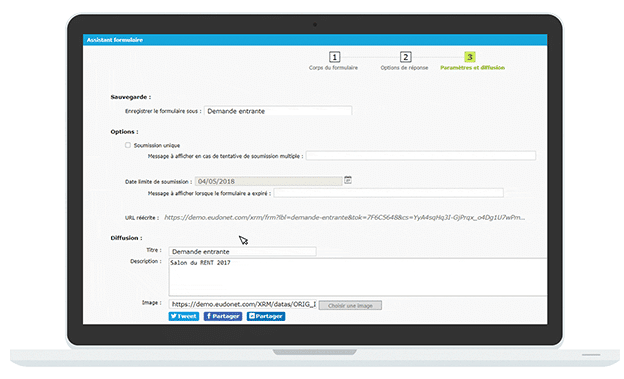Click the Assistant formulaire title
Screen dimensions: 624x379
(x=115, y=40)
